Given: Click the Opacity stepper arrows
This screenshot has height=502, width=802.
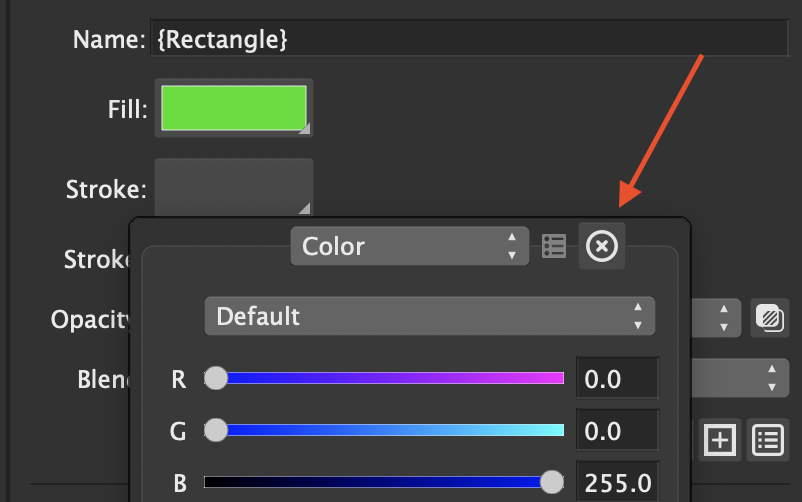Looking at the screenshot, I should (x=723, y=317).
